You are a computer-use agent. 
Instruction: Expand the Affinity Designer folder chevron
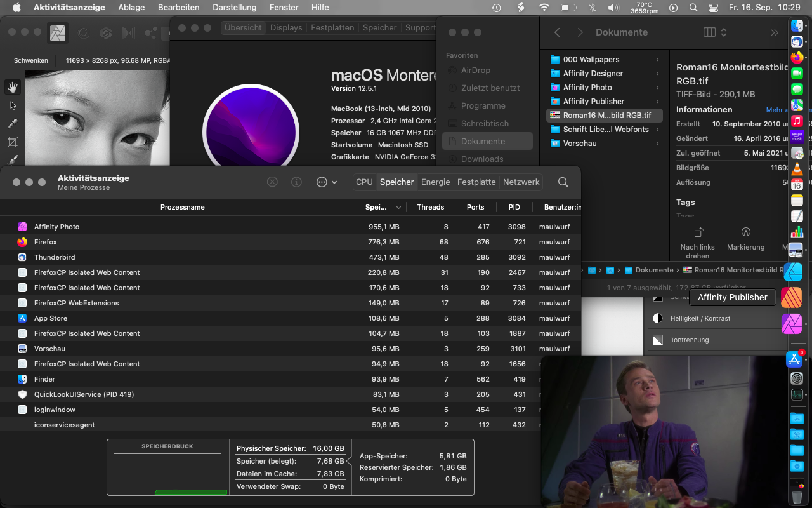657,74
